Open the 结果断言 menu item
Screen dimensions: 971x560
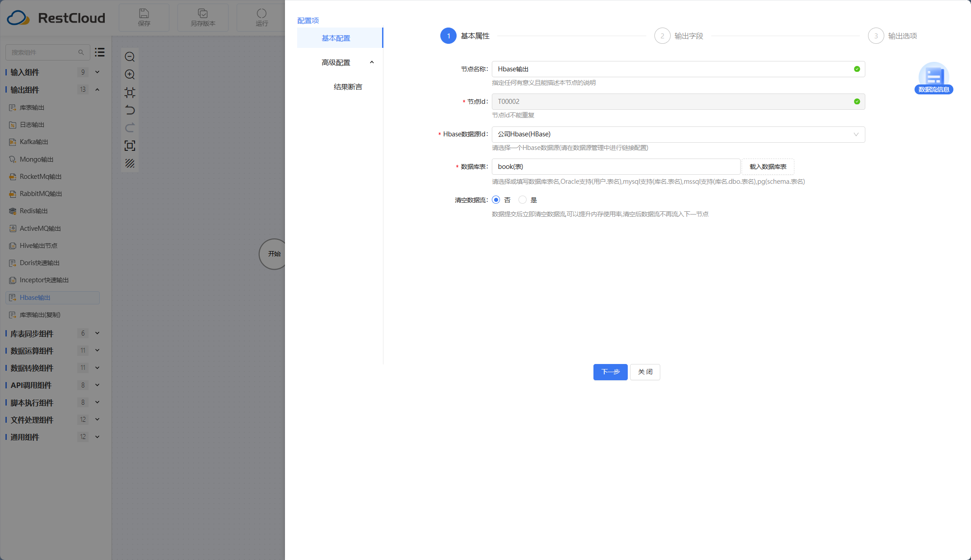[348, 87]
